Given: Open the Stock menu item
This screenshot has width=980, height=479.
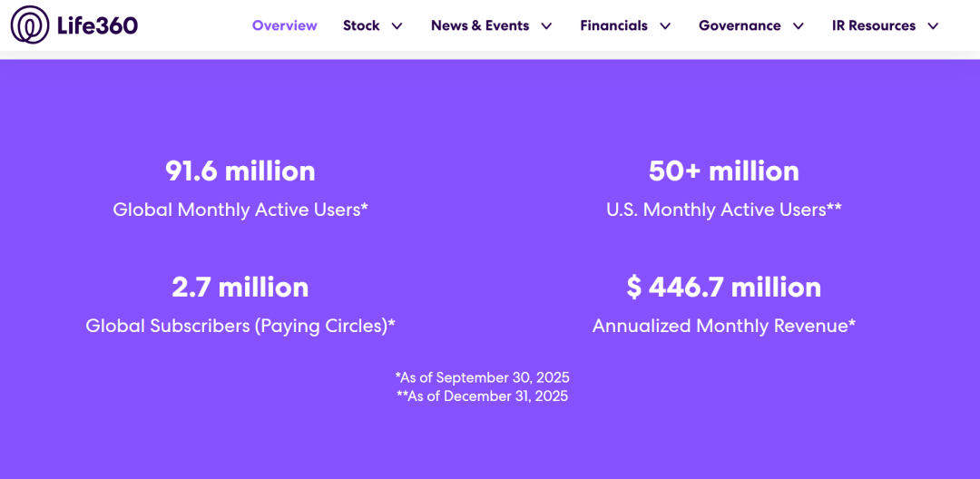Looking at the screenshot, I should [361, 25].
